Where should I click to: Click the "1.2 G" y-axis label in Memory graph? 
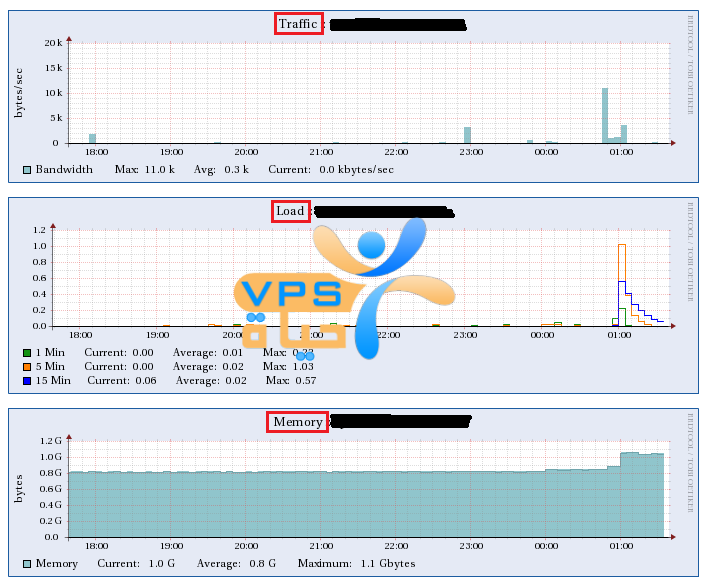click(51, 441)
